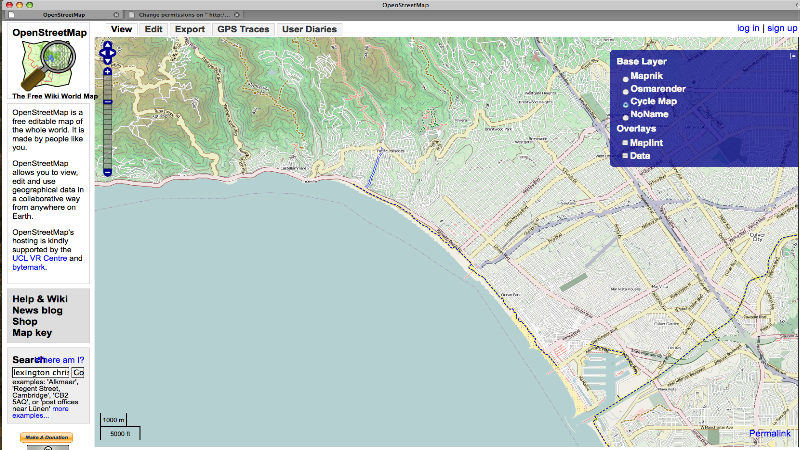
Task: Open the Export tab
Action: point(189,29)
